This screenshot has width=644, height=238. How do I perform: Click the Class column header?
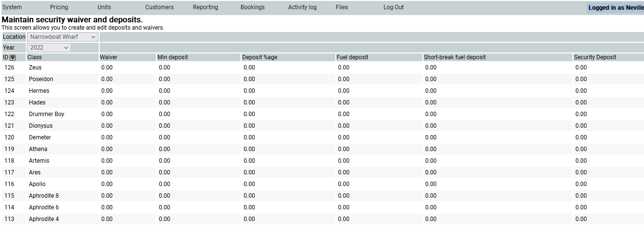35,57
